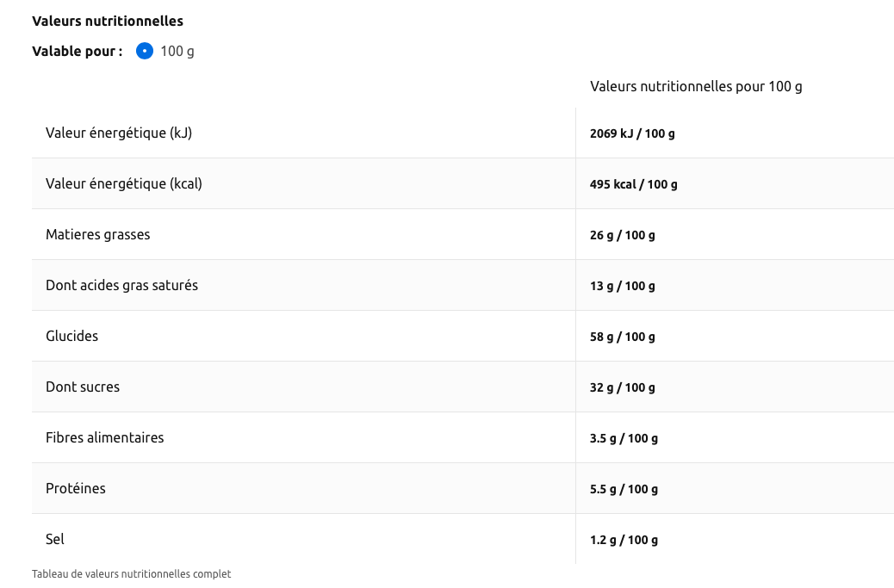This screenshot has width=894, height=588.
Task: Click the 32 g / 100 g value
Action: coord(623,387)
